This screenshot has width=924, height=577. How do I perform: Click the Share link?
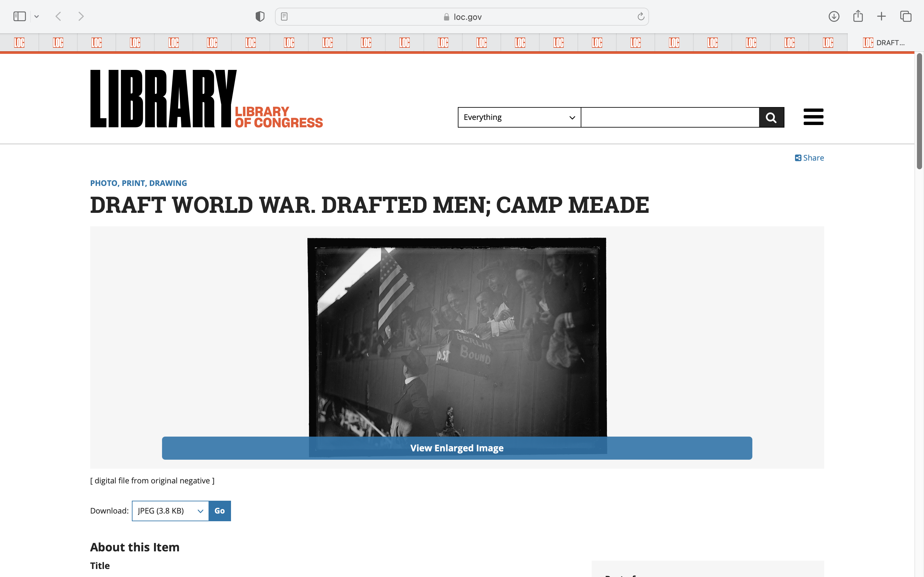809,158
